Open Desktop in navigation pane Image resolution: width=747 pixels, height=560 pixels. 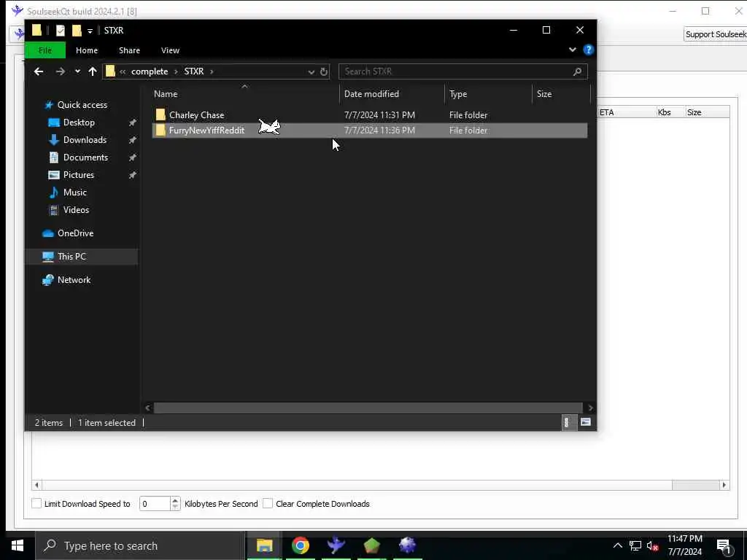(79, 122)
